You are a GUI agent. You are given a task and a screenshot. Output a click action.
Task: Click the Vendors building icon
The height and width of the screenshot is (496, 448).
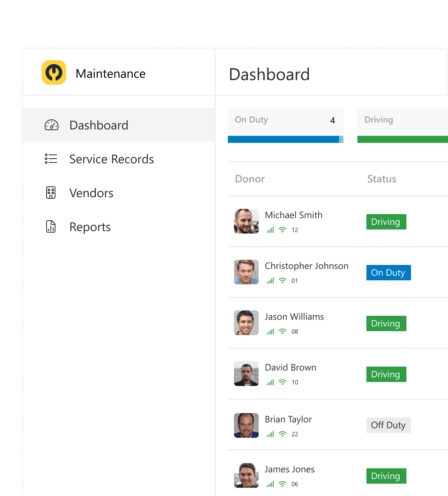click(51, 193)
